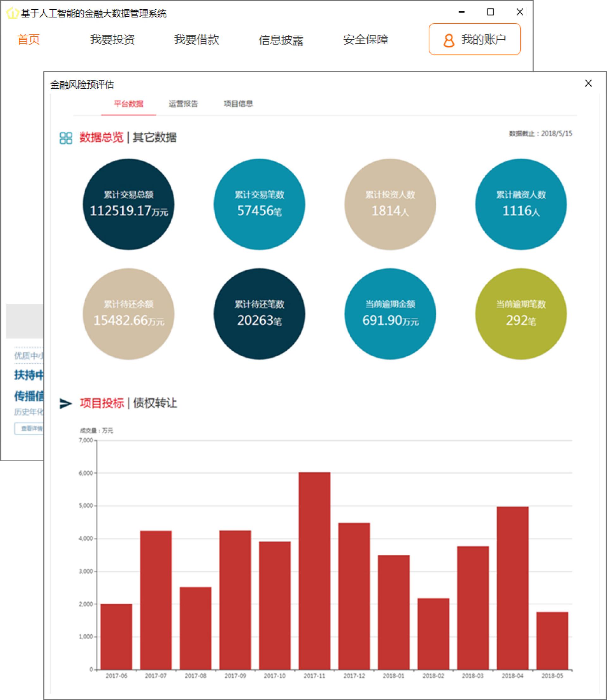Click the 其它数据 link
The image size is (607, 700).
(155, 137)
